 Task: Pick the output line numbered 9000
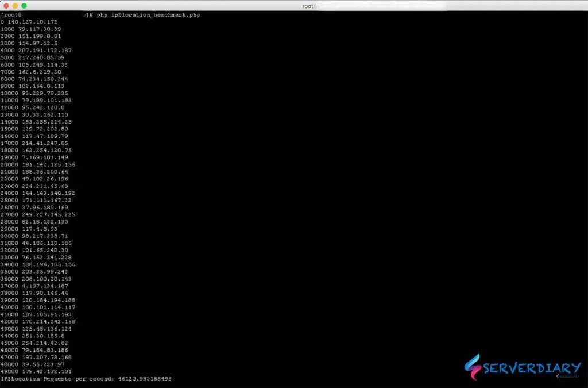[x=32, y=86]
